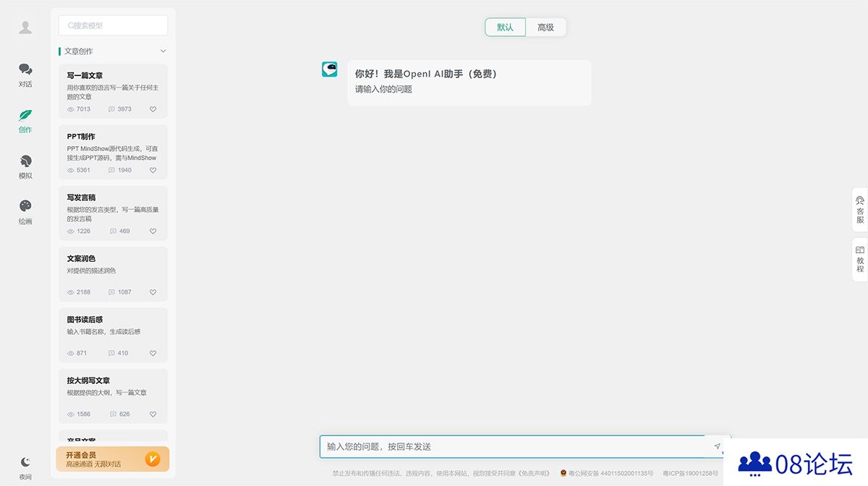868x486 pixels.
Task: Open 粤ICP备19001258号 link
Action: (x=691, y=473)
